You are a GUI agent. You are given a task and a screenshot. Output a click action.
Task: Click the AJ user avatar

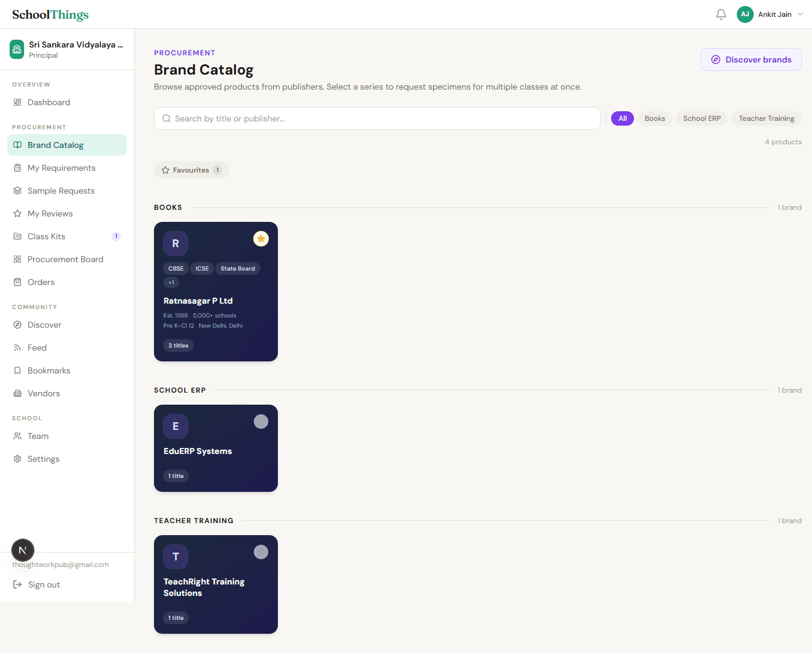(745, 14)
